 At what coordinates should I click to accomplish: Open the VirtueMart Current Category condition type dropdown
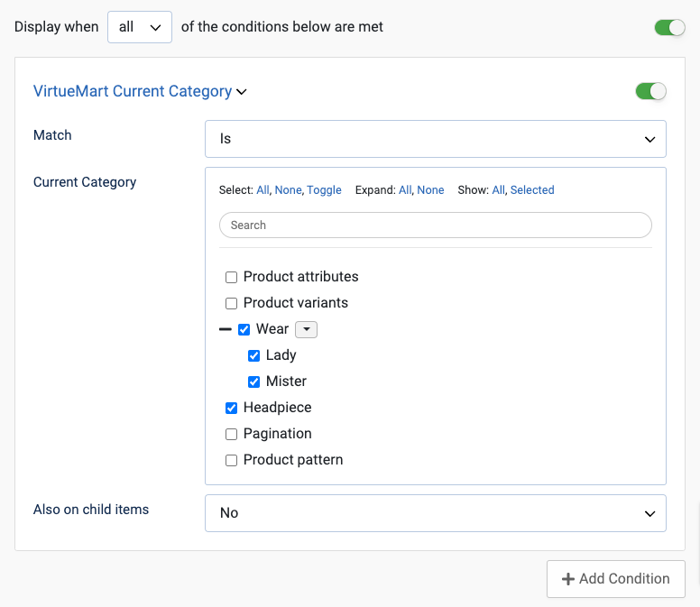pos(140,91)
